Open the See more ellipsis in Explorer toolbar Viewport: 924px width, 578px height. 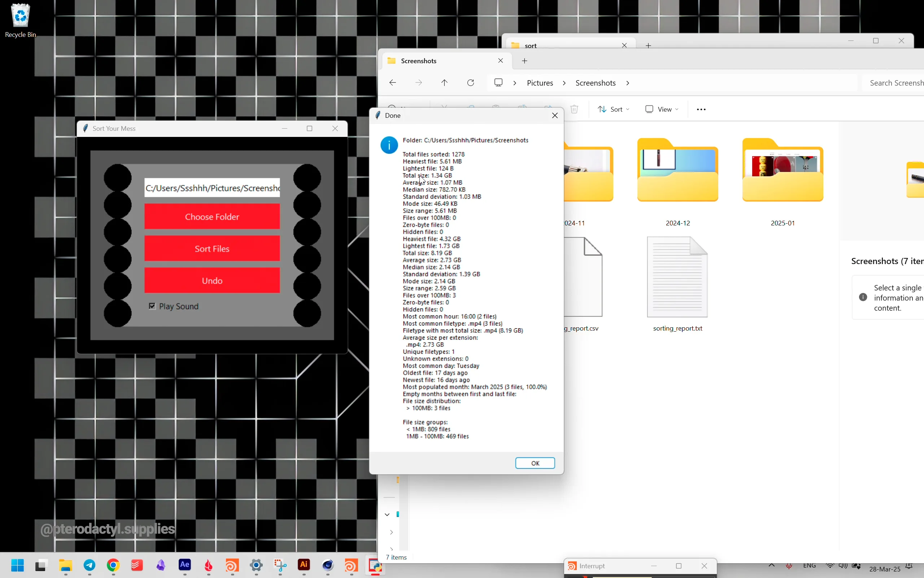coord(701,109)
